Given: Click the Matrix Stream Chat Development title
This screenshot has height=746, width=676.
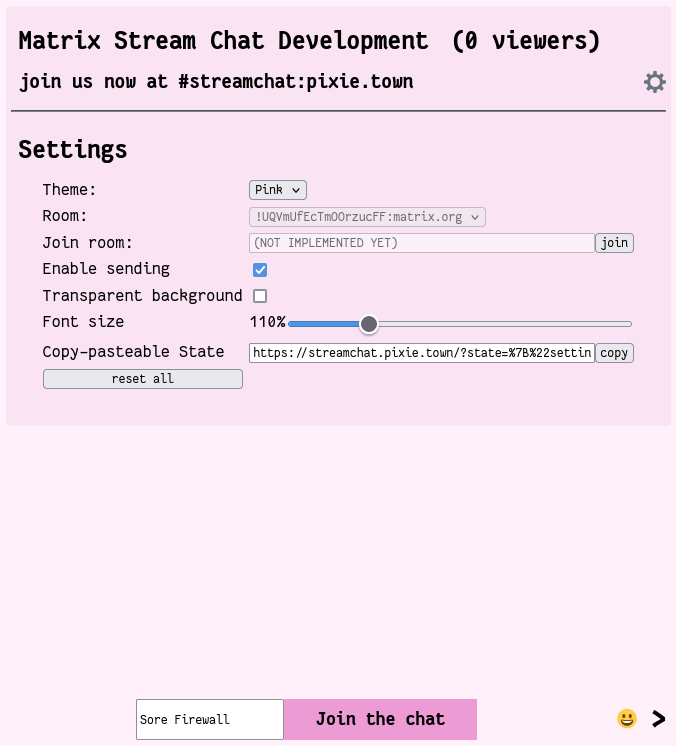Looking at the screenshot, I should point(223,41).
